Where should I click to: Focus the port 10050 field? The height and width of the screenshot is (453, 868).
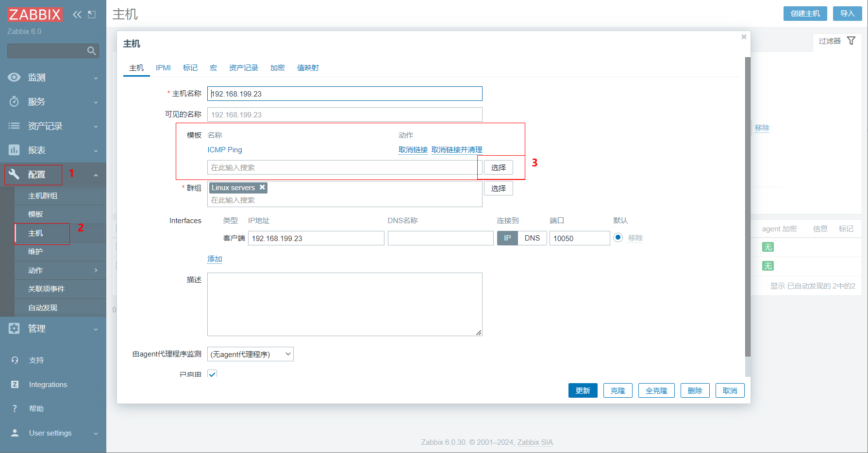point(580,238)
